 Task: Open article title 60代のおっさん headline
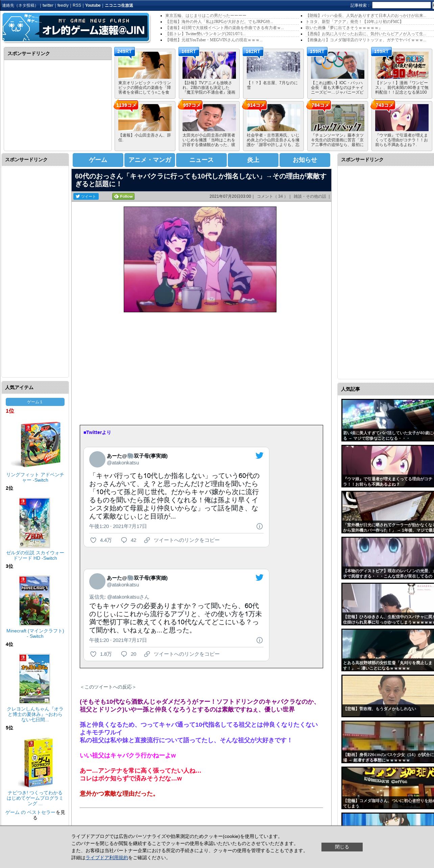click(201, 180)
